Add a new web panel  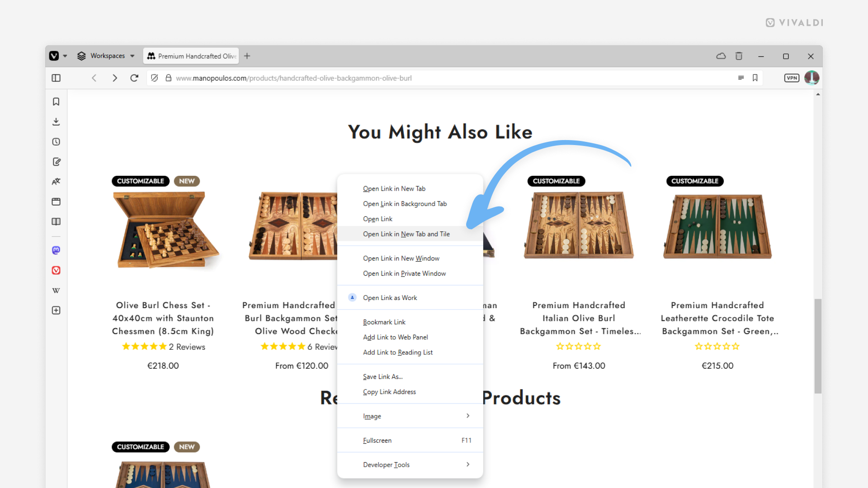(x=56, y=310)
